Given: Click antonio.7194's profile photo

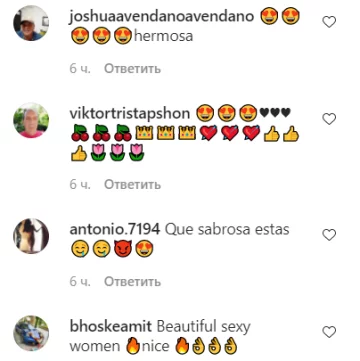Looking at the screenshot, I should click(x=31, y=236).
